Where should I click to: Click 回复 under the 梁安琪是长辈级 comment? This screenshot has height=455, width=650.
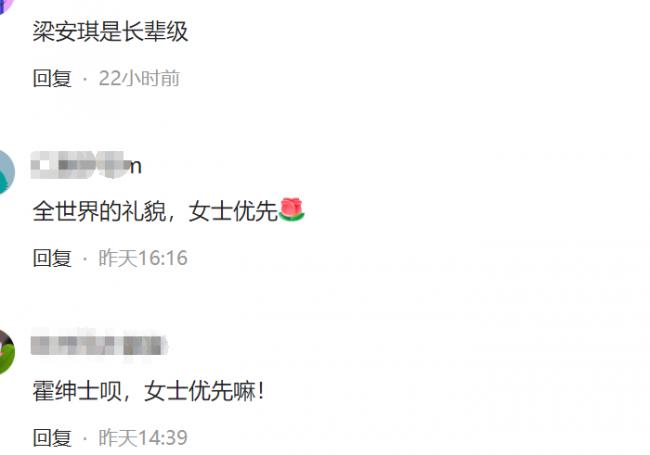coord(52,78)
